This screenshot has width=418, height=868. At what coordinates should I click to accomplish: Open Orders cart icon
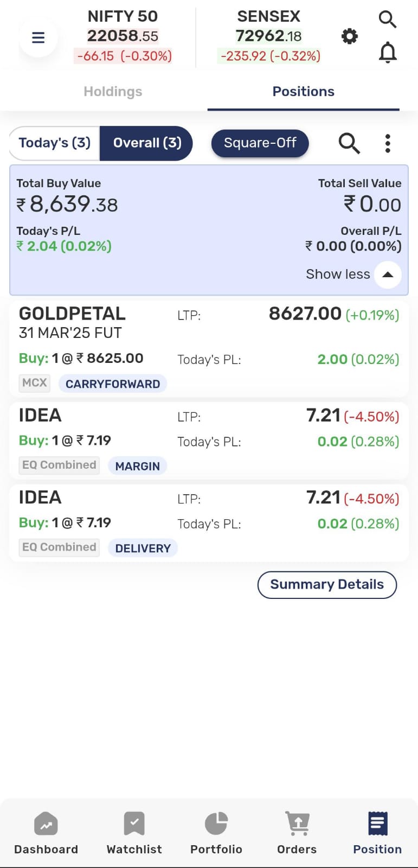pyautogui.click(x=297, y=833)
